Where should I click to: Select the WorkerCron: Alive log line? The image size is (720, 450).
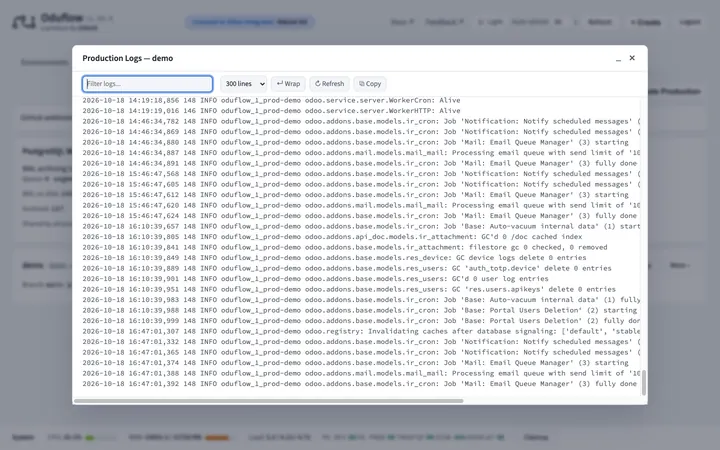click(271, 100)
